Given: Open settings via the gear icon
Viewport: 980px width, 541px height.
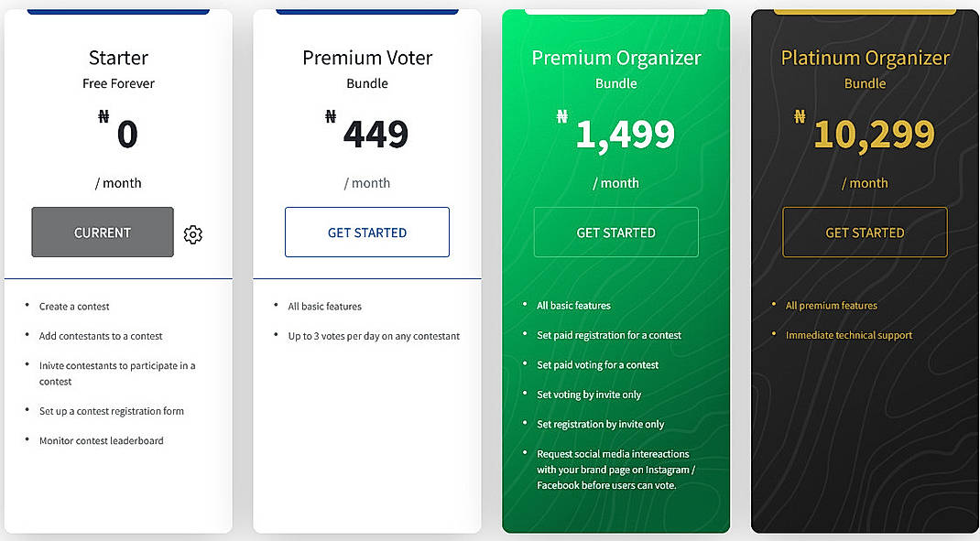Looking at the screenshot, I should point(192,234).
